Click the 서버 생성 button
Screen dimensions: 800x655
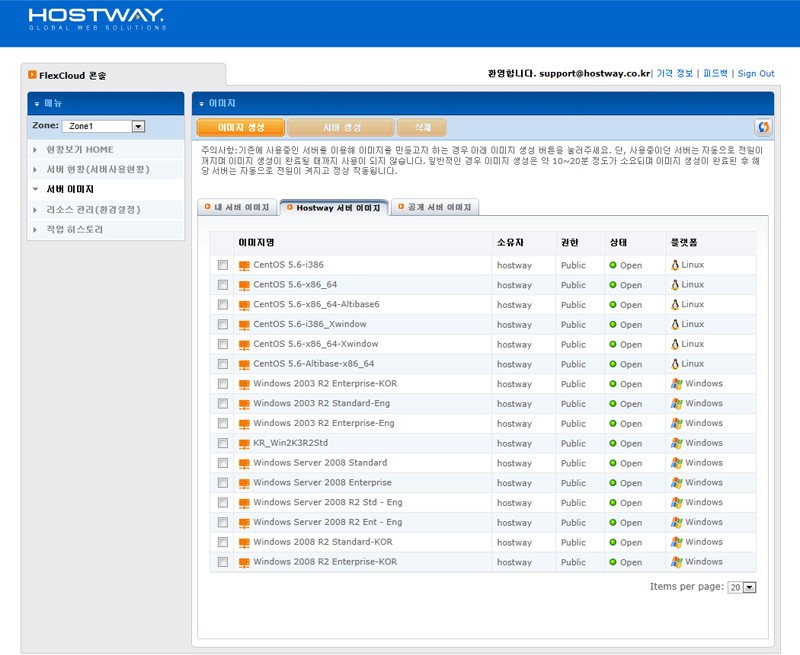341,128
